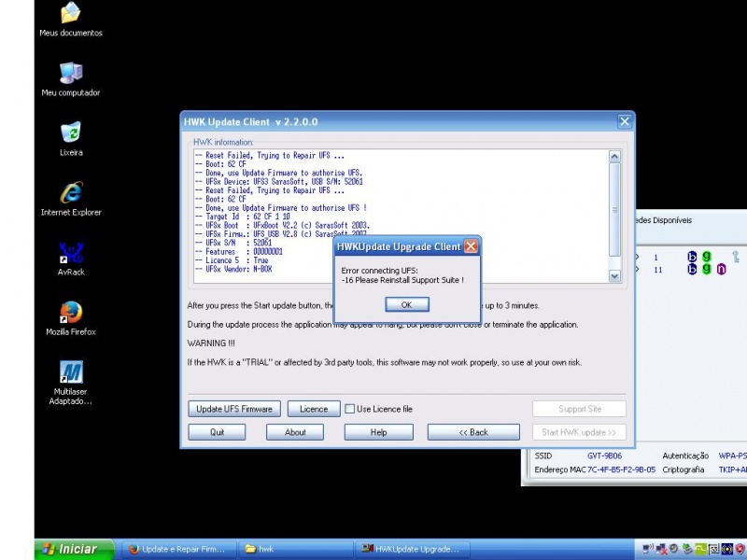
Task: Click the WARNING !!! text
Action: 211,343
